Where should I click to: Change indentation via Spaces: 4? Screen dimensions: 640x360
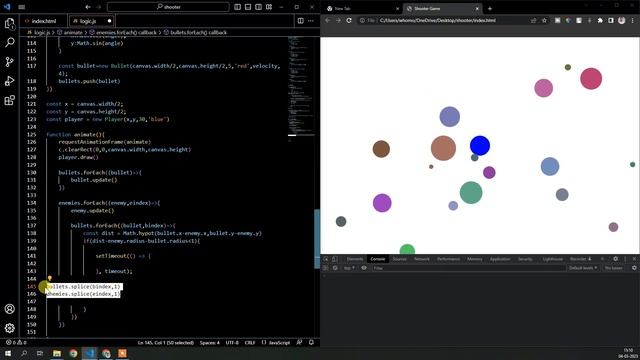click(210, 342)
